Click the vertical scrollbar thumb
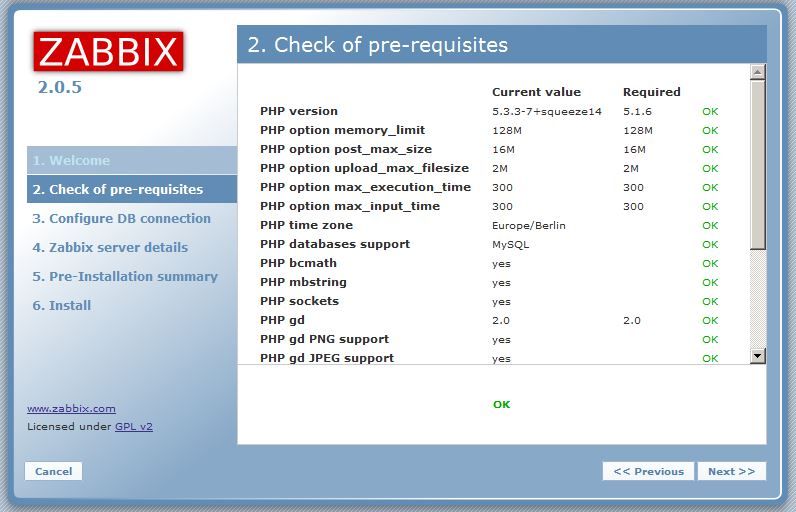The height and width of the screenshot is (512, 796). point(757,165)
